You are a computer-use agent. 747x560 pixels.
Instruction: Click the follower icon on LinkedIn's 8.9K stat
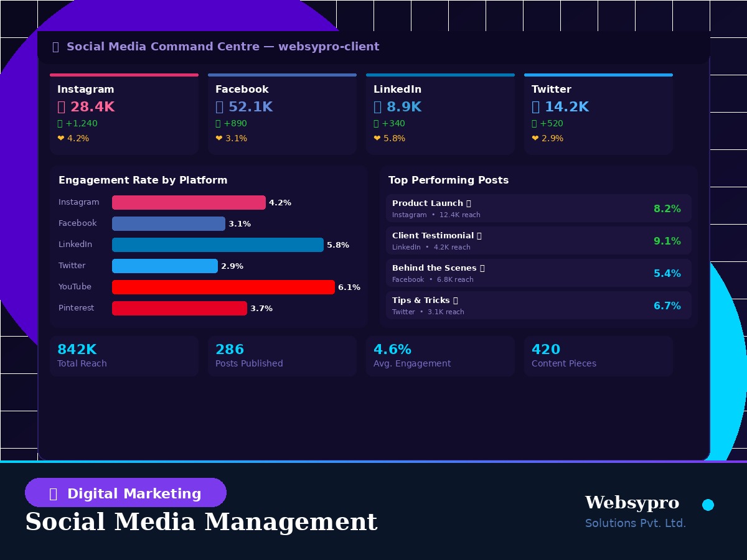click(376, 107)
